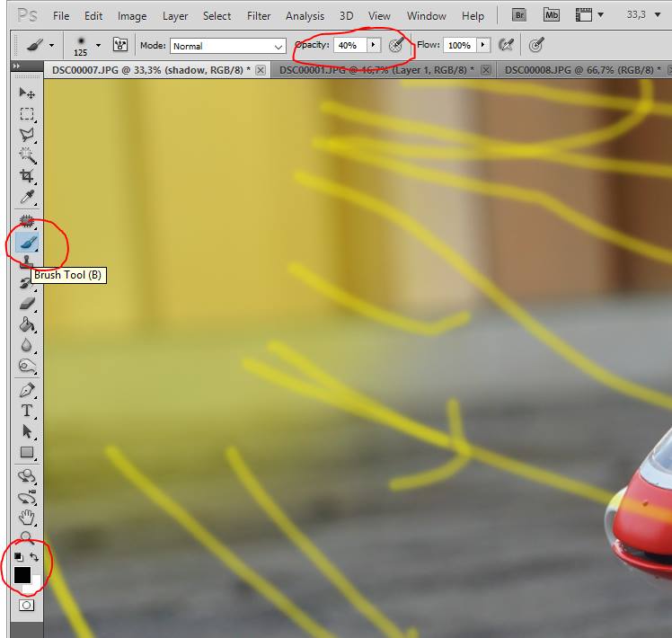
Task: Open the Layer menu
Action: pos(175,16)
